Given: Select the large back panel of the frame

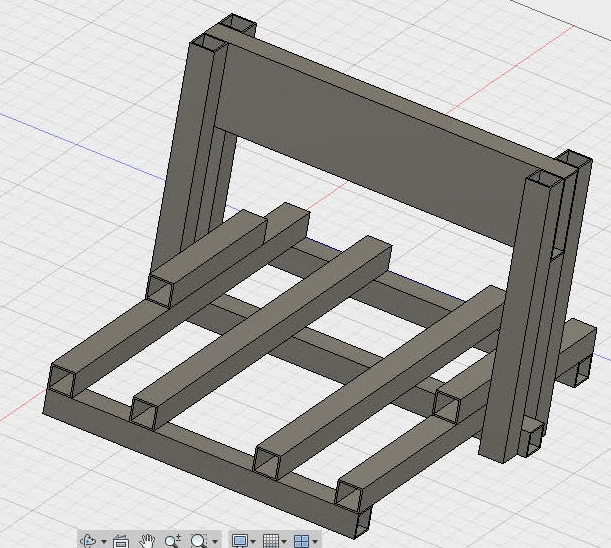Looking at the screenshot, I should point(370,144).
